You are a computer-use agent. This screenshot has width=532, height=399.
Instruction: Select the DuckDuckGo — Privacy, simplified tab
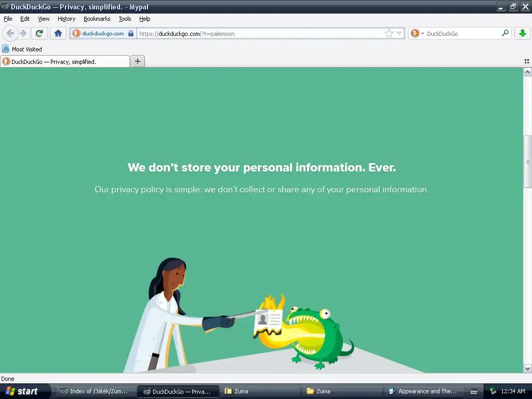coord(65,61)
